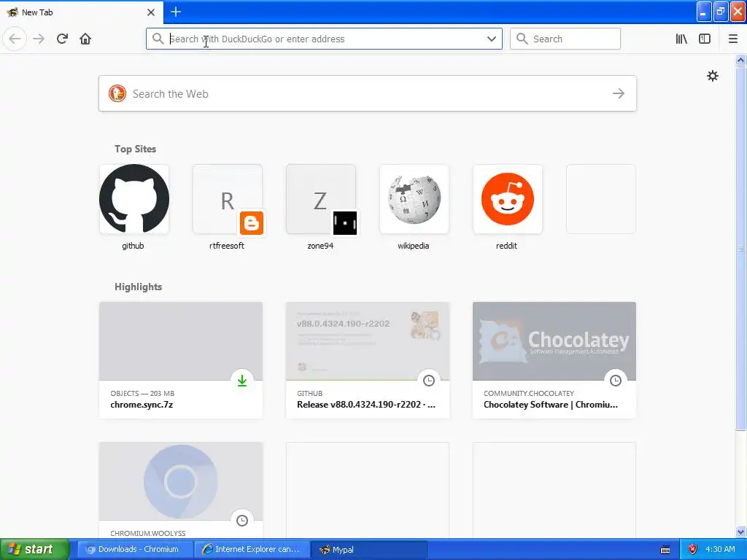Open the GitHub Release v88.0.4324.190-r2202 card
The height and width of the screenshot is (560, 747).
(x=368, y=360)
